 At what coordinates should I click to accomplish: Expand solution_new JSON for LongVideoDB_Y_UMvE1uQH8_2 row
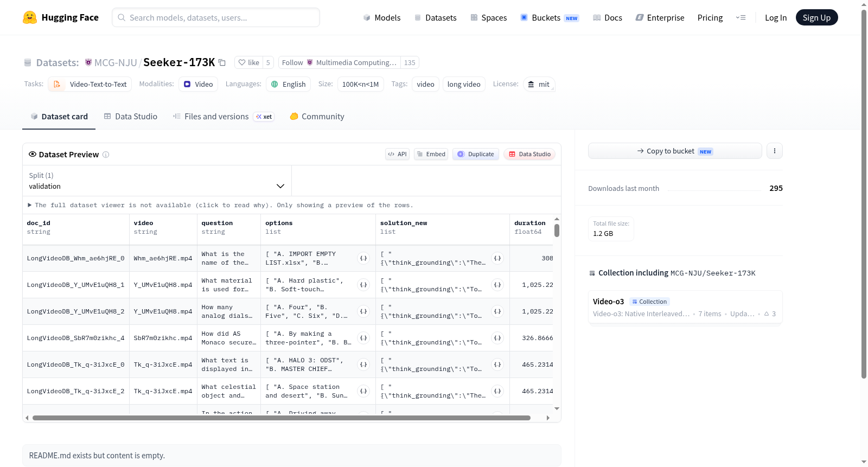[x=497, y=311]
